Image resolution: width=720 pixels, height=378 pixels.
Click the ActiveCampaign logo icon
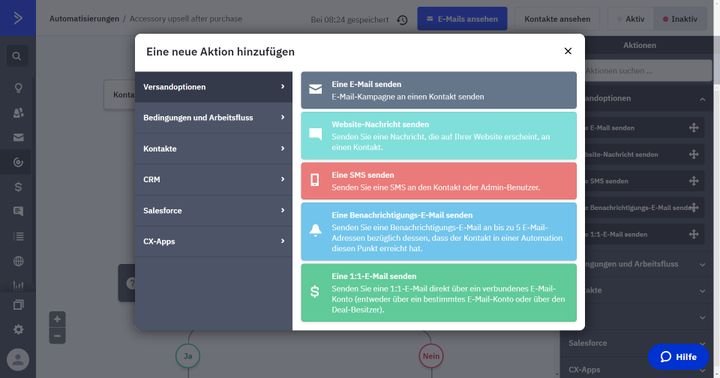[x=17, y=18]
